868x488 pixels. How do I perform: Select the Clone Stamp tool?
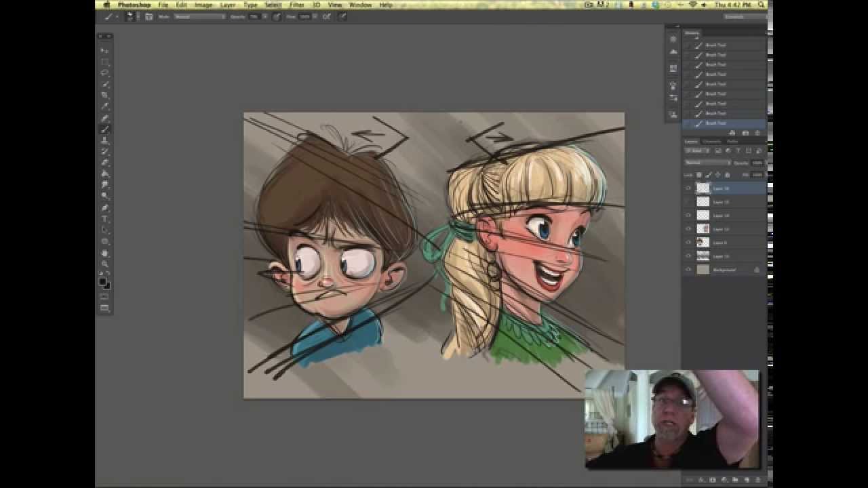pyautogui.click(x=105, y=140)
